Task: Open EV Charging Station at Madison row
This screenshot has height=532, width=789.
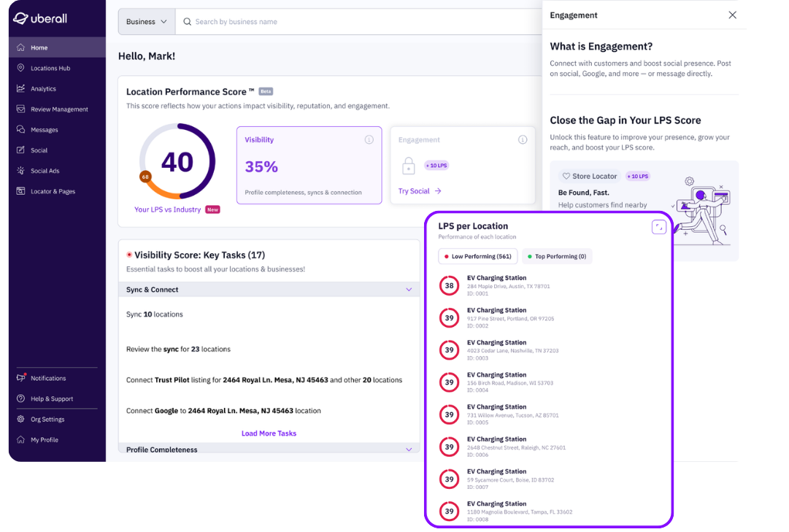Action: [548, 382]
